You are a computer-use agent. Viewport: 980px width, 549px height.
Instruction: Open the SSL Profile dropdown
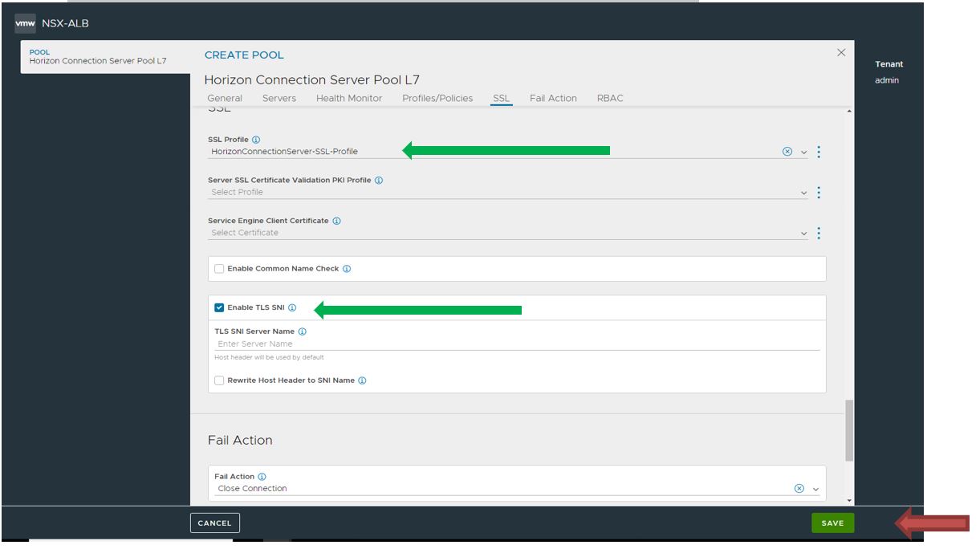tap(804, 152)
